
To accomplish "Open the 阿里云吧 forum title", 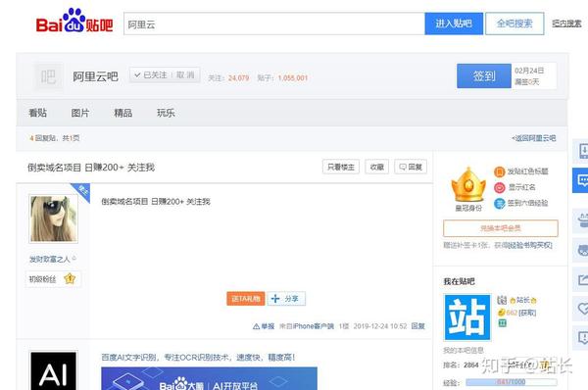I will point(95,76).
